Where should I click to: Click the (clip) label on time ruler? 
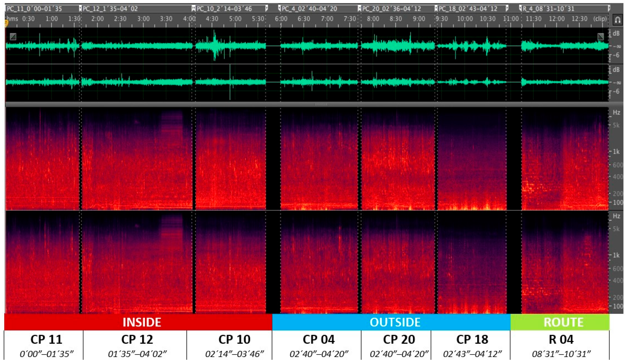tap(600, 19)
